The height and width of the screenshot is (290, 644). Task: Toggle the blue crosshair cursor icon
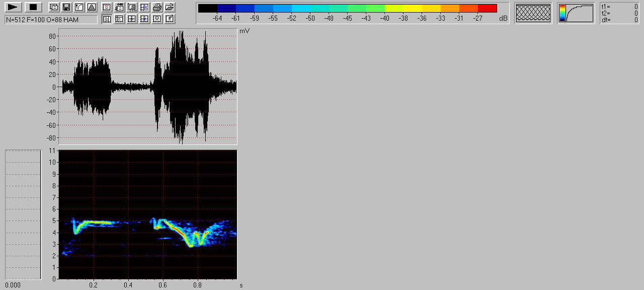point(144,19)
